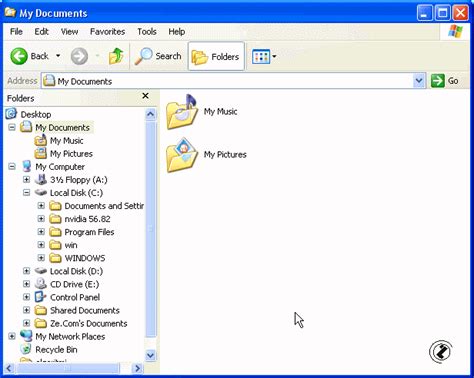Expand the CD Drive (E:) node
The image size is (474, 378).
(27, 284)
